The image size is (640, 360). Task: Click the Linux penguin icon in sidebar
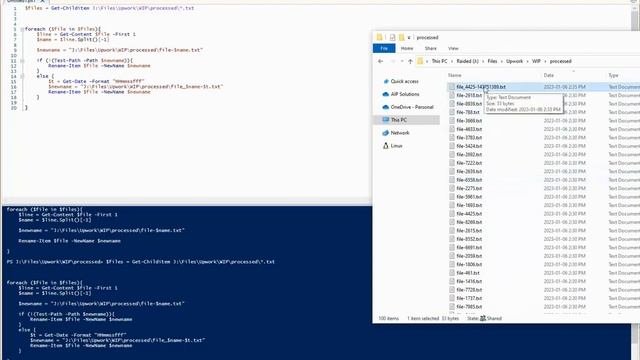[x=385, y=146]
